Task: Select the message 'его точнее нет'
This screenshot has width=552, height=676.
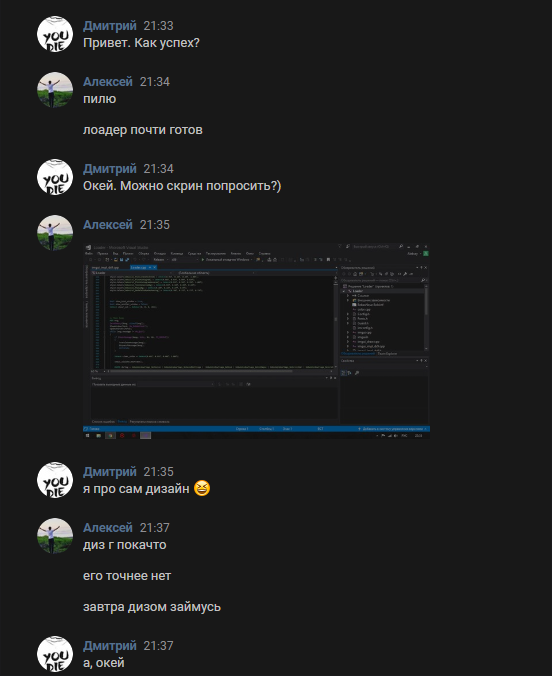Action: coord(127,576)
